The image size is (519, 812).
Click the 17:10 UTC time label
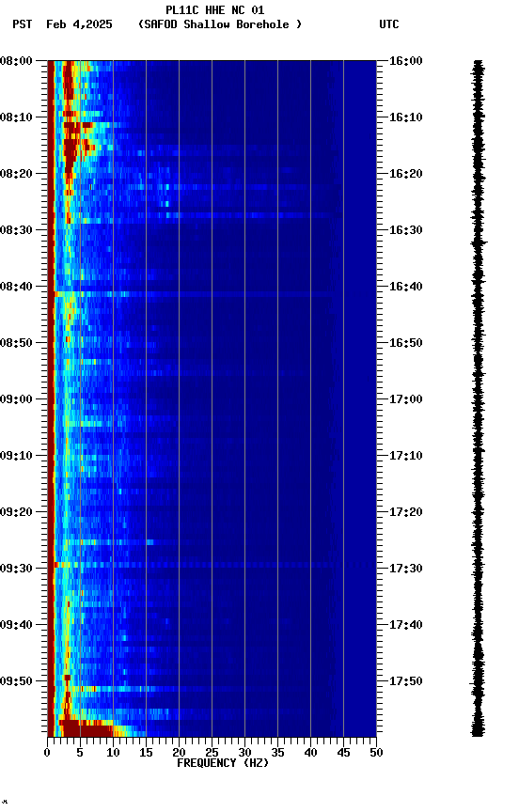point(406,456)
